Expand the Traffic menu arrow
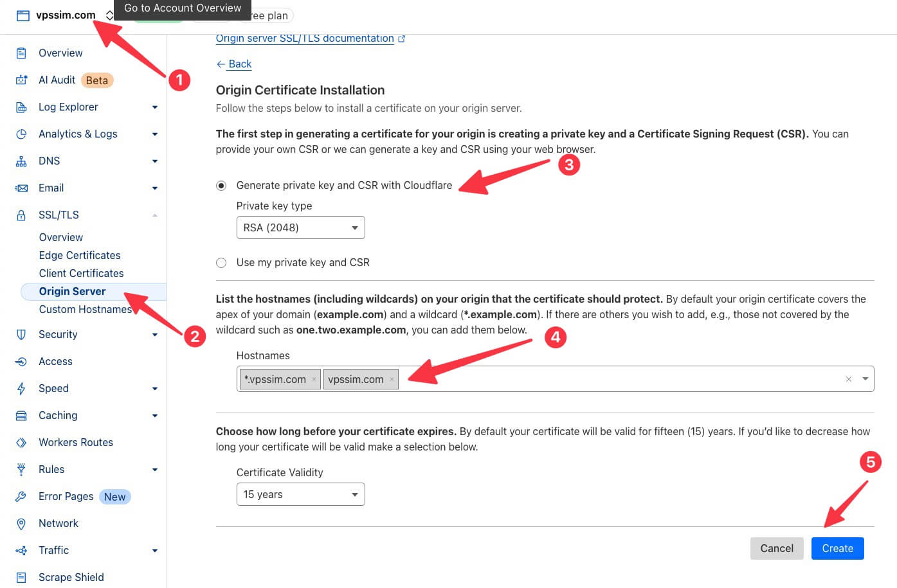Screen dimensions: 897x588 click(155, 551)
